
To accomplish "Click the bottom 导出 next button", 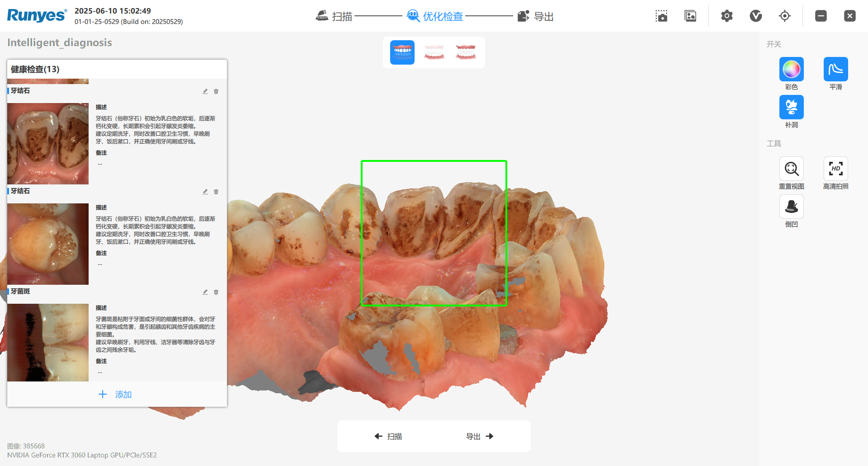I will tap(479, 436).
